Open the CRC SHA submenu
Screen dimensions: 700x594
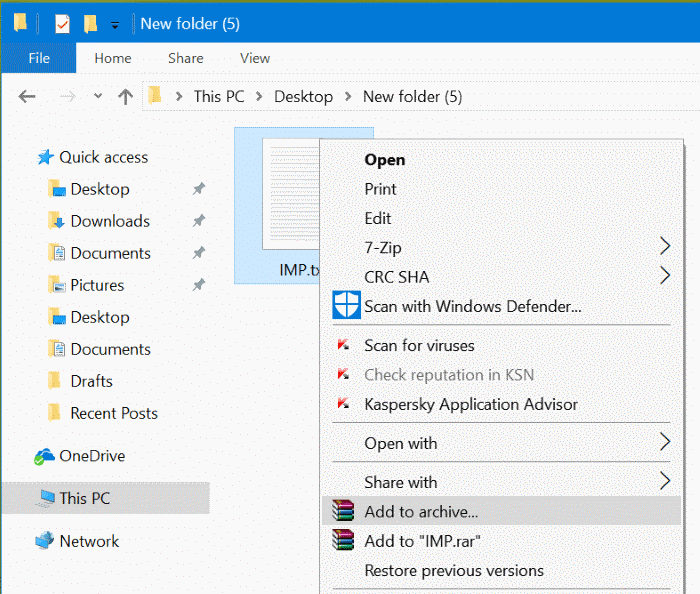pyautogui.click(x=501, y=277)
